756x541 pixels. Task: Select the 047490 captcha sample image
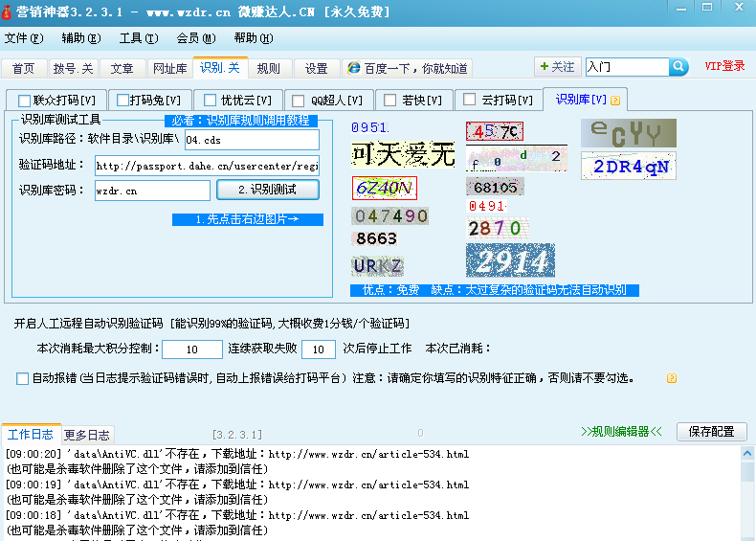[x=390, y=215]
